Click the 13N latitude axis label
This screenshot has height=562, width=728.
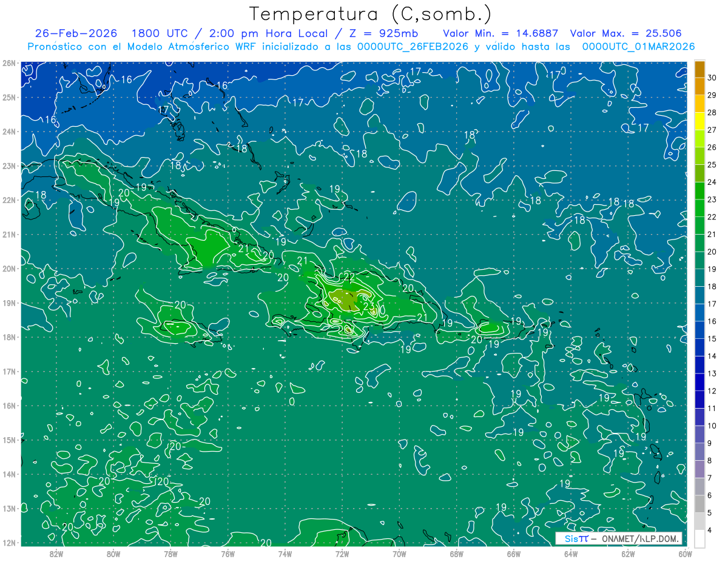tap(8, 508)
